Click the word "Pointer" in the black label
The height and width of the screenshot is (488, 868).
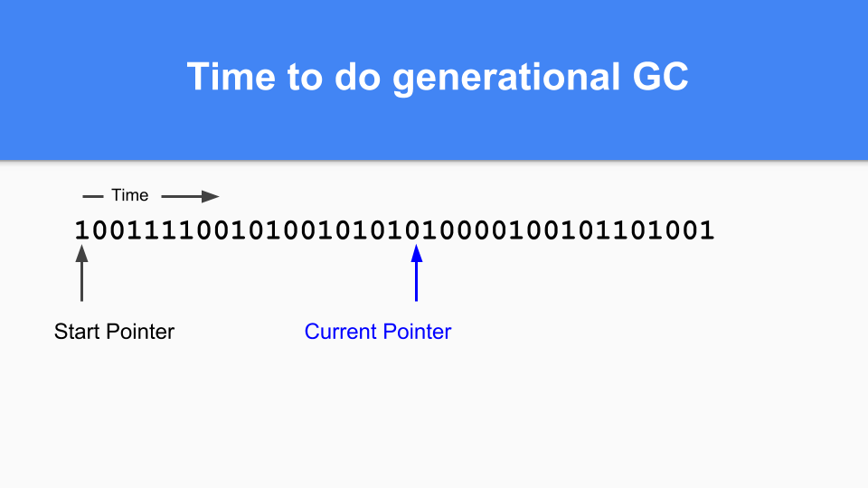139,332
